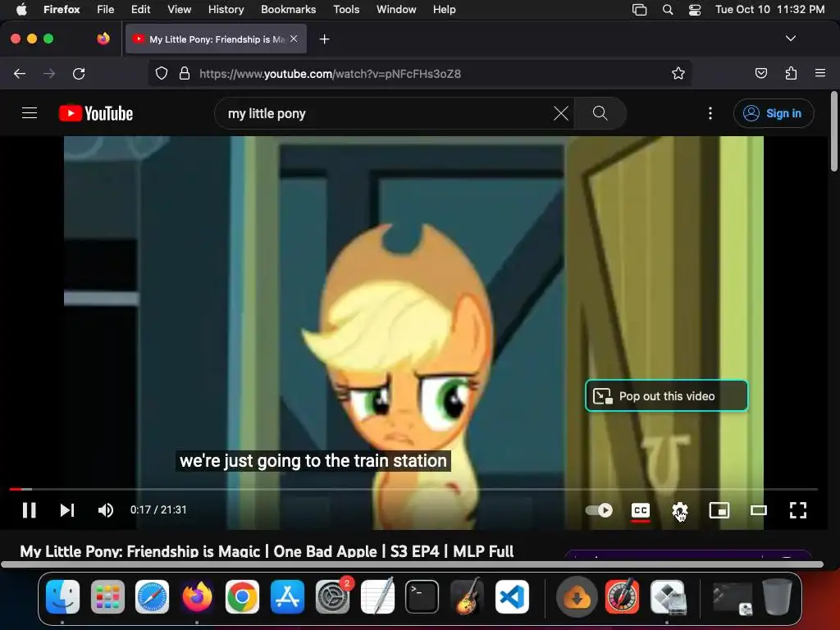Open System Settings from the Dock
The width and height of the screenshot is (840, 630).
pyautogui.click(x=332, y=596)
